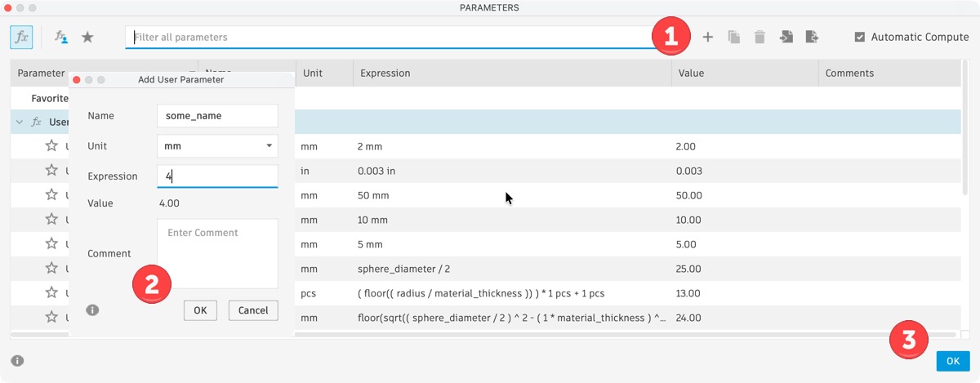The image size is (980, 383).
Task: Click expression cell '50 mm'
Action: (373, 195)
